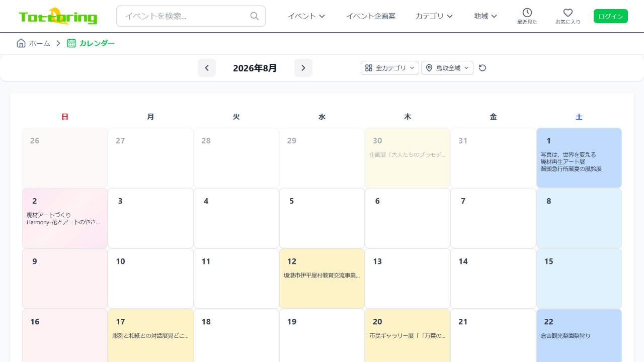Open event 彫刻と和紙との対話展

pyautogui.click(x=150, y=336)
